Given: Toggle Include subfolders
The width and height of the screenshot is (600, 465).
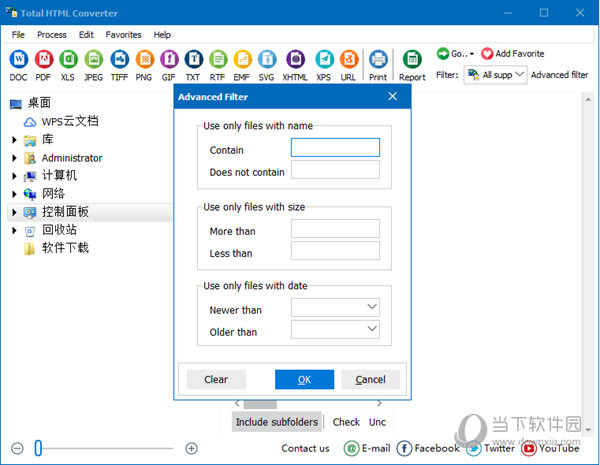Looking at the screenshot, I should [x=277, y=422].
